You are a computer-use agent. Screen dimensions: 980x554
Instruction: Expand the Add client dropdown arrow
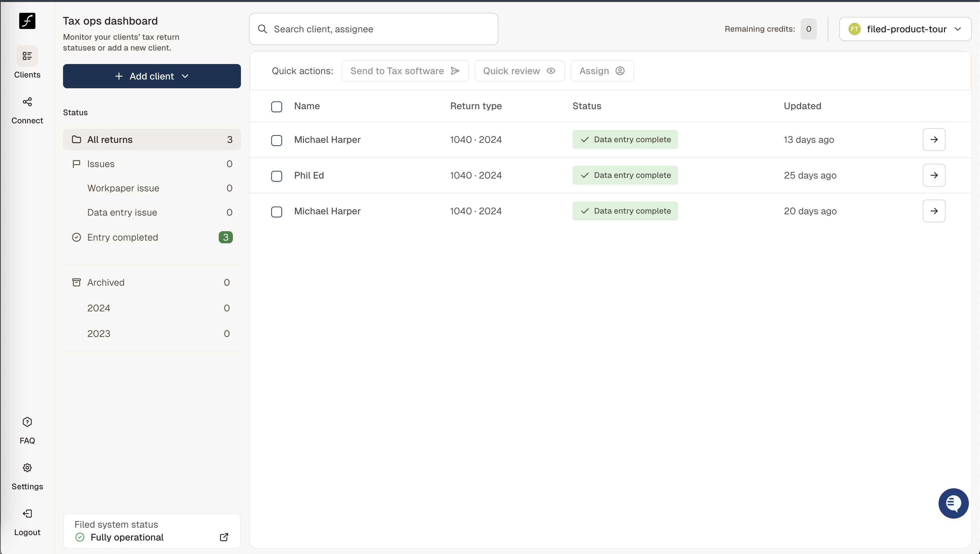tap(185, 76)
